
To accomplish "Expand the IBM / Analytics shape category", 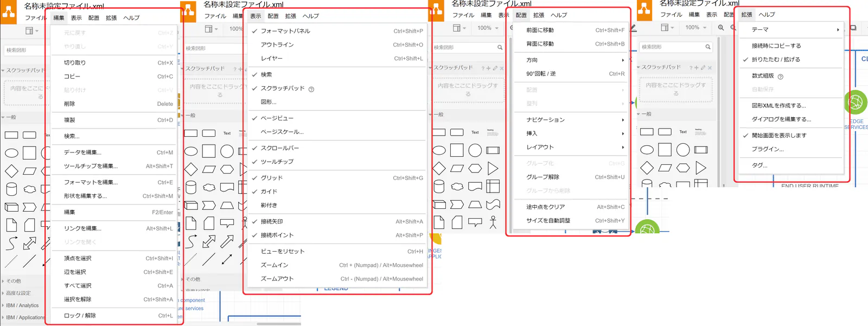I will 22,305.
